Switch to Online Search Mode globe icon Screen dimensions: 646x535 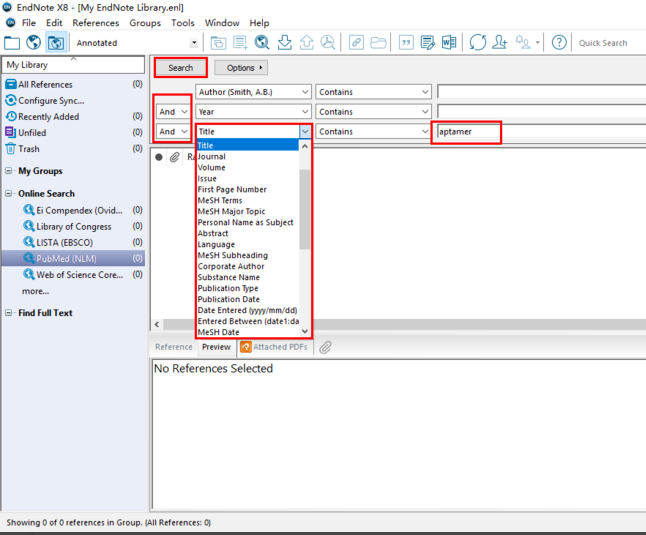pos(34,42)
